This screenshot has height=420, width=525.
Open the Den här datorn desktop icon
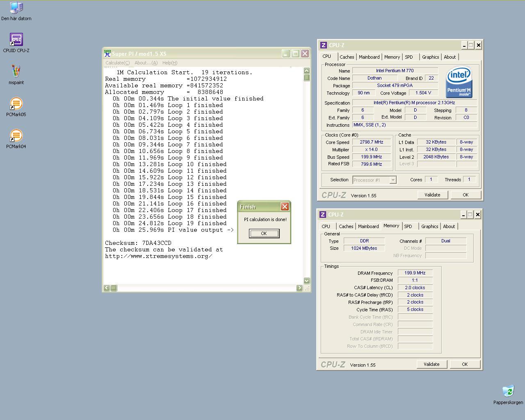click(x=16, y=11)
